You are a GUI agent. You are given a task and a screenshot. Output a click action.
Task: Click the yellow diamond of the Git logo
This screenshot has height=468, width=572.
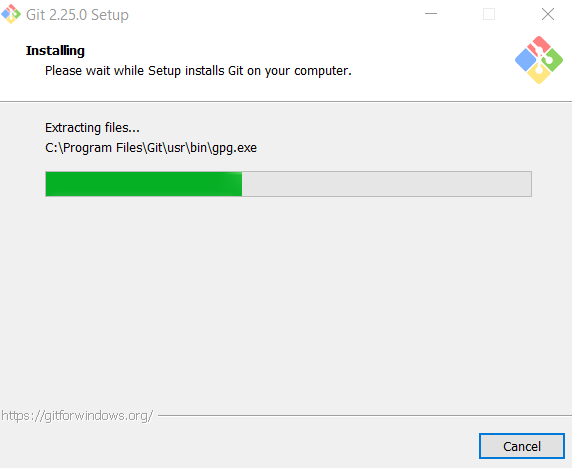point(539,74)
